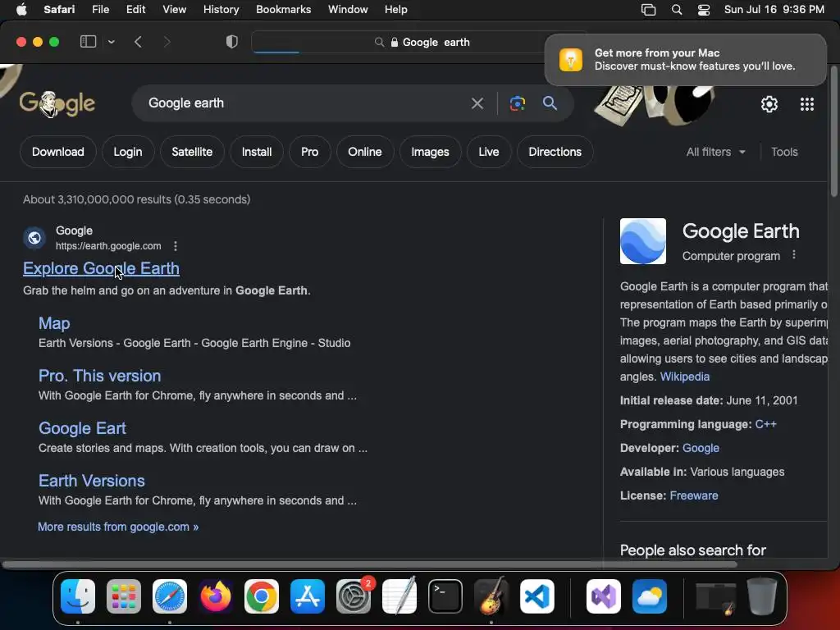Open the Apple menu
Image resolution: width=840 pixels, height=630 pixels.
tap(21, 10)
